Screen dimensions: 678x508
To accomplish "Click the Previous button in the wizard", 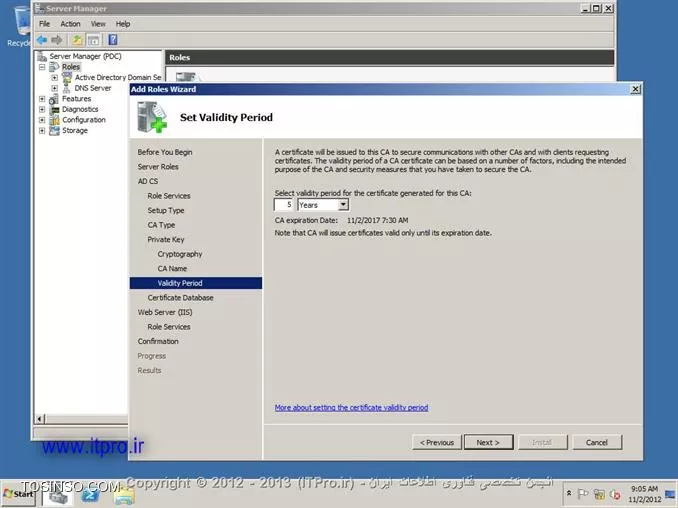I will pyautogui.click(x=437, y=442).
